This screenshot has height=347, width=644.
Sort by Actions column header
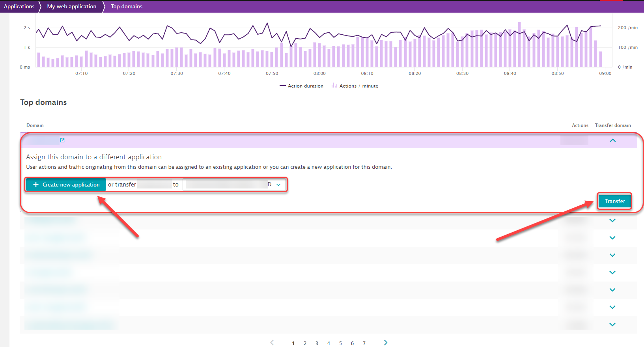[x=580, y=125]
